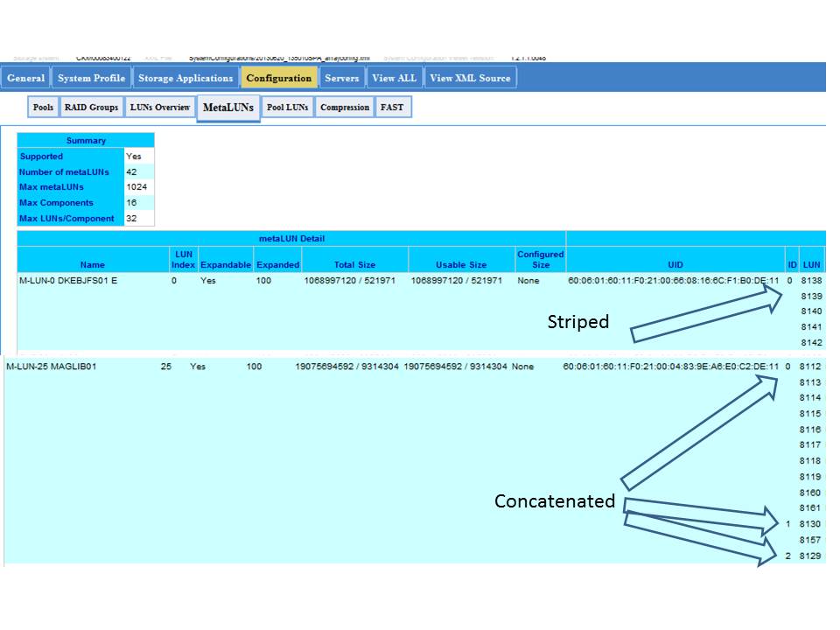
Task: Click the metaLUN Detail table title
Action: tap(291, 239)
